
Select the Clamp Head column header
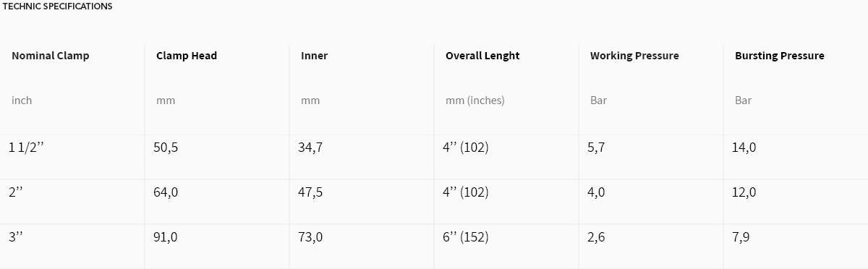[187, 56]
